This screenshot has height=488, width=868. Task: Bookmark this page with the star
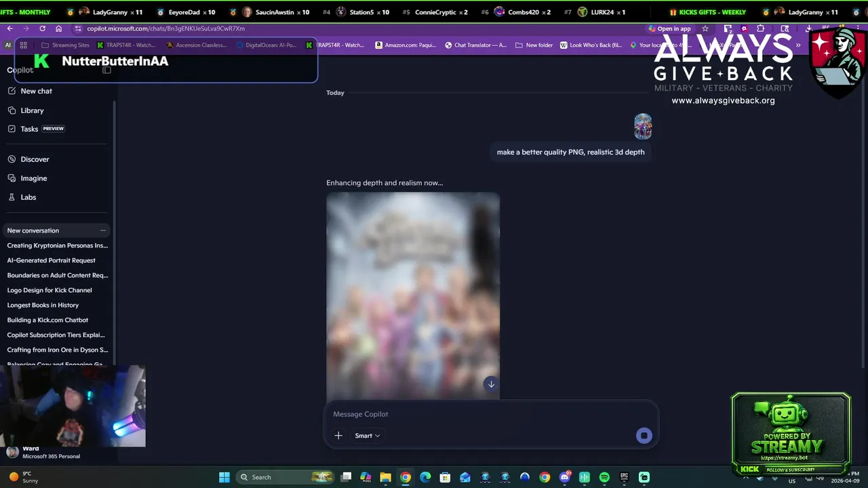coord(705,28)
